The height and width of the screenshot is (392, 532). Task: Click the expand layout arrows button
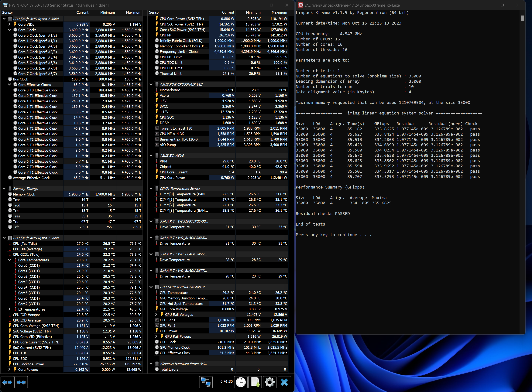pos(7,382)
